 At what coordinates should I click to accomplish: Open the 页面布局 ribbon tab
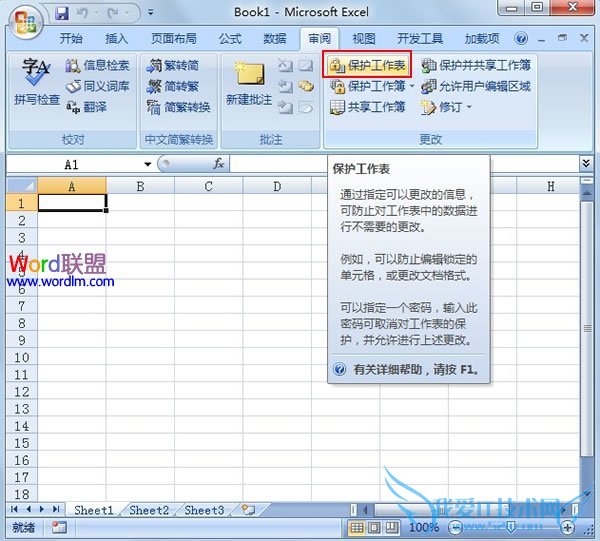point(174,39)
